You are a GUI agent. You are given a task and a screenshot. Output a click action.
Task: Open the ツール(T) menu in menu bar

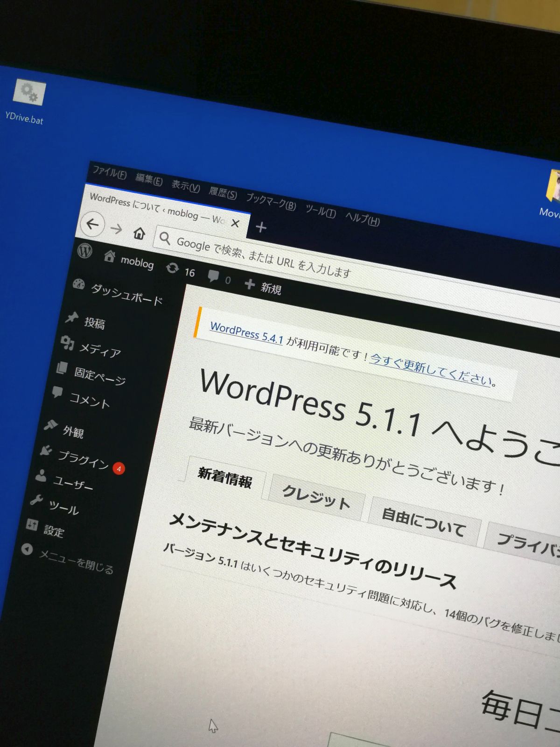(x=321, y=211)
